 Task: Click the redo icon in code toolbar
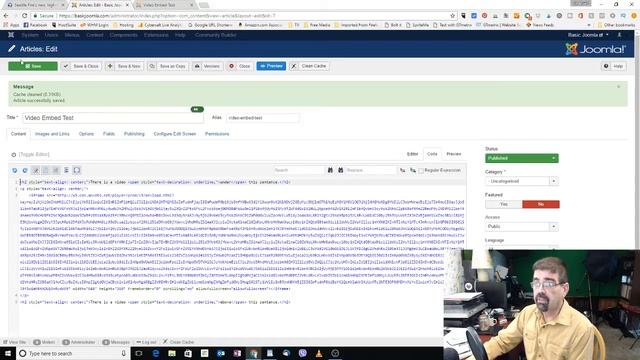pos(25,170)
